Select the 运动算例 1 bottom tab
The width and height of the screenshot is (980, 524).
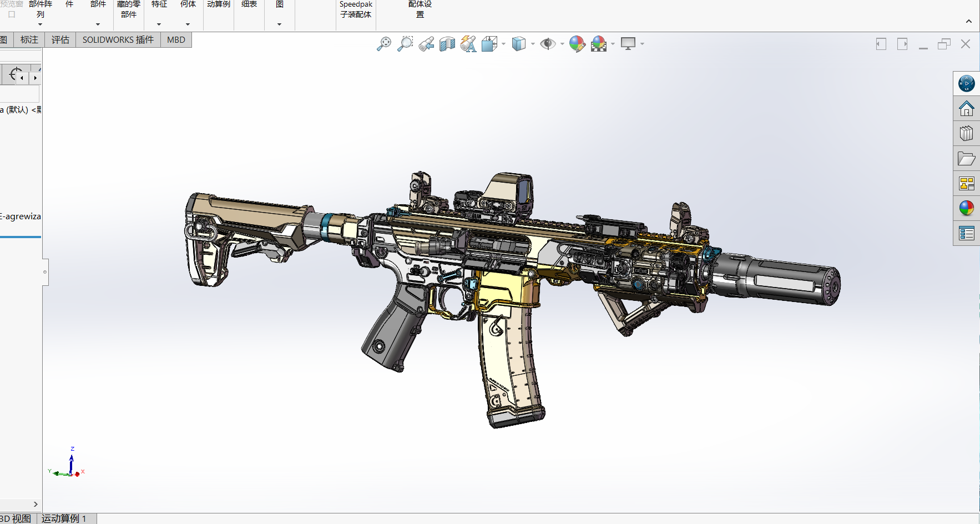(64, 518)
